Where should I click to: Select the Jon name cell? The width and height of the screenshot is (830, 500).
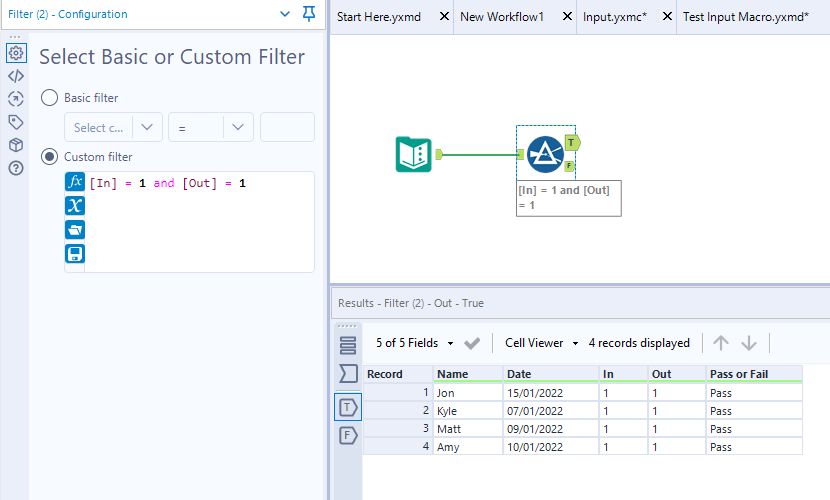pos(468,393)
